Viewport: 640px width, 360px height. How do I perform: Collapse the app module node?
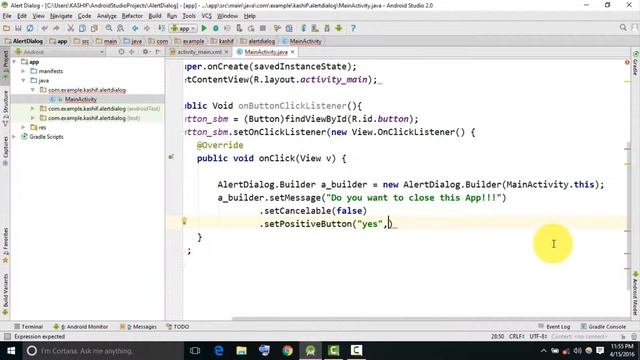pos(14,62)
